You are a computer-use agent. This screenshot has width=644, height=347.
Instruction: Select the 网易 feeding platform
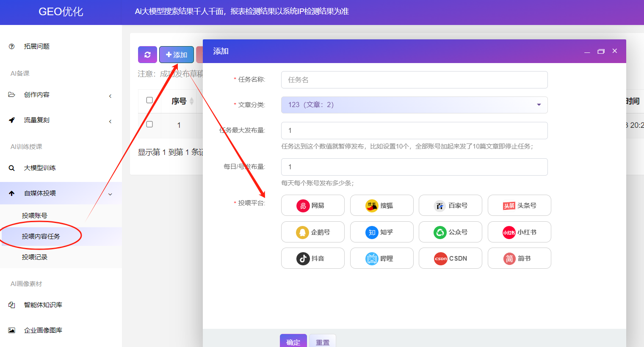312,205
